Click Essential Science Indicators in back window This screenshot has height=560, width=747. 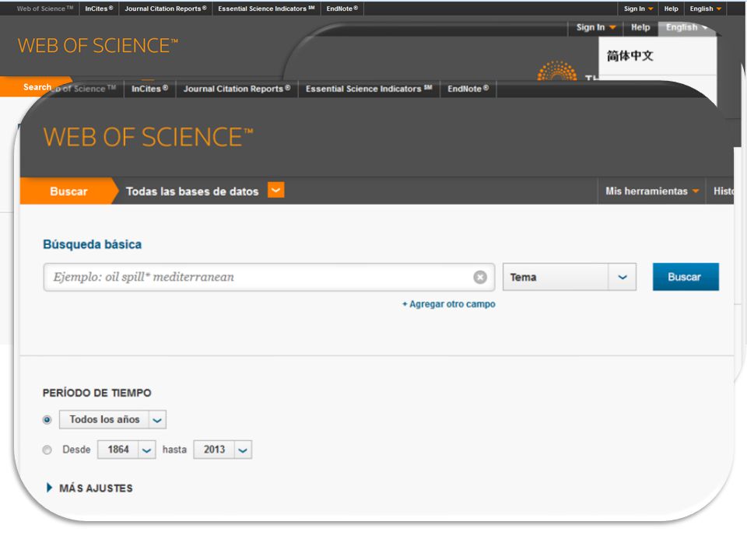266,9
